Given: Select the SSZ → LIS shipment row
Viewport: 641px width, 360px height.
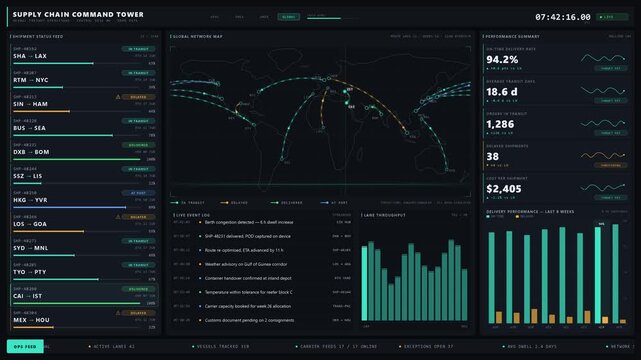Looking at the screenshot, I should click(x=84, y=175).
